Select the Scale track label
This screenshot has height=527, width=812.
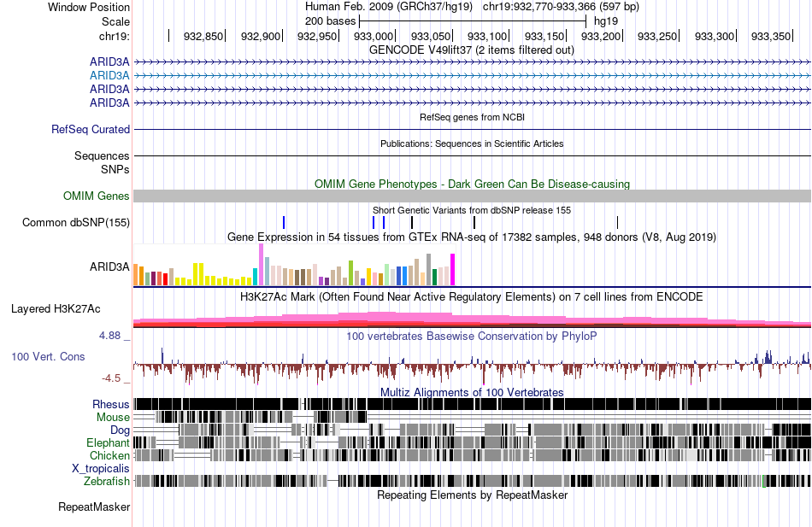pos(115,21)
